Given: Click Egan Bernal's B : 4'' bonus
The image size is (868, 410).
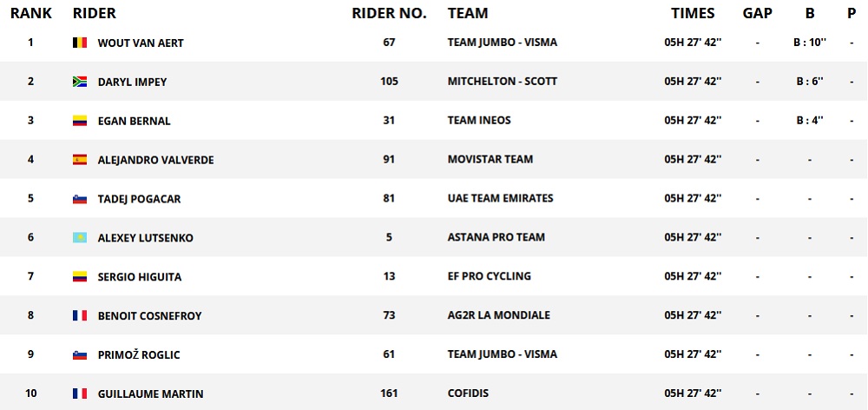Looking at the screenshot, I should [x=809, y=121].
